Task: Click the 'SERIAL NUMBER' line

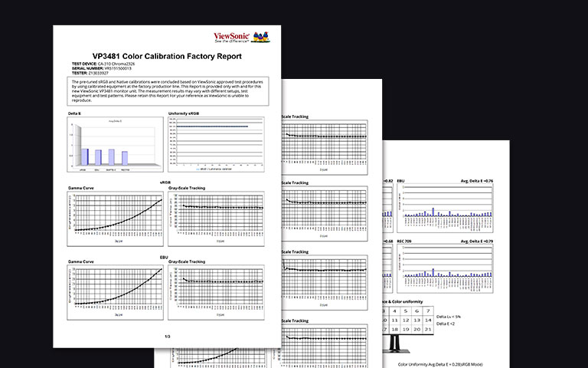Action: 102,69
